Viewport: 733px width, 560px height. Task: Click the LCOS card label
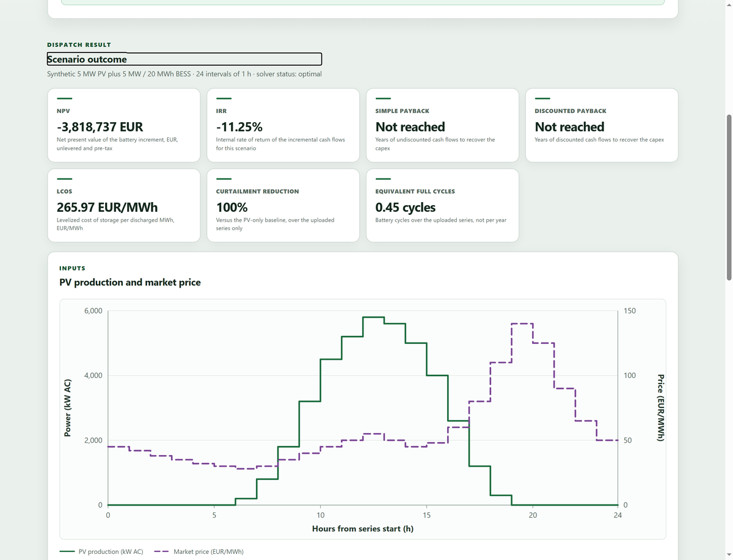[64, 192]
